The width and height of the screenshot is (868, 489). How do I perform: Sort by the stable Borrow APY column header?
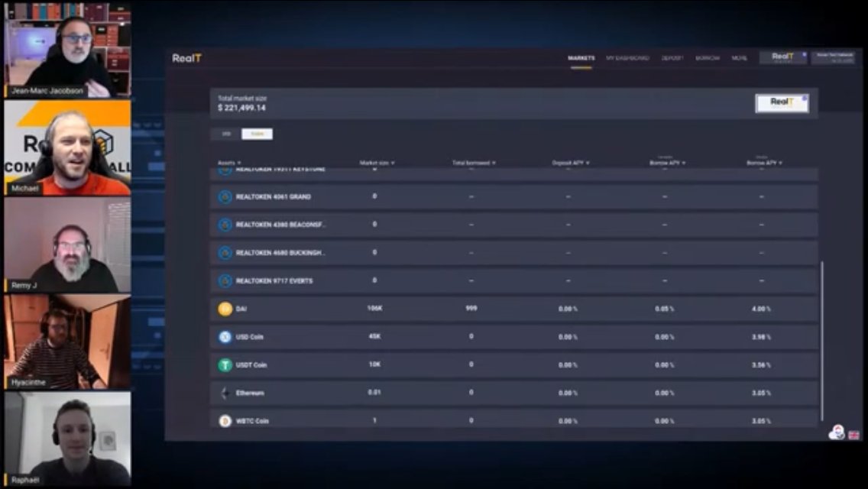tap(765, 162)
